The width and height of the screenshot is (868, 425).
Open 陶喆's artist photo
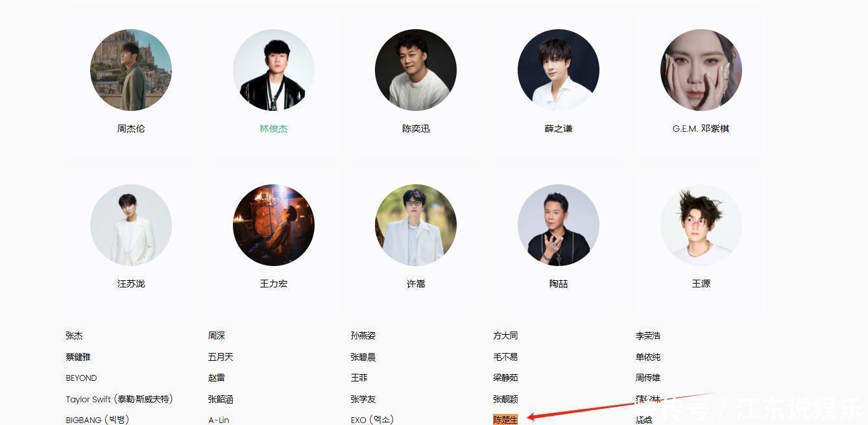pos(559,225)
